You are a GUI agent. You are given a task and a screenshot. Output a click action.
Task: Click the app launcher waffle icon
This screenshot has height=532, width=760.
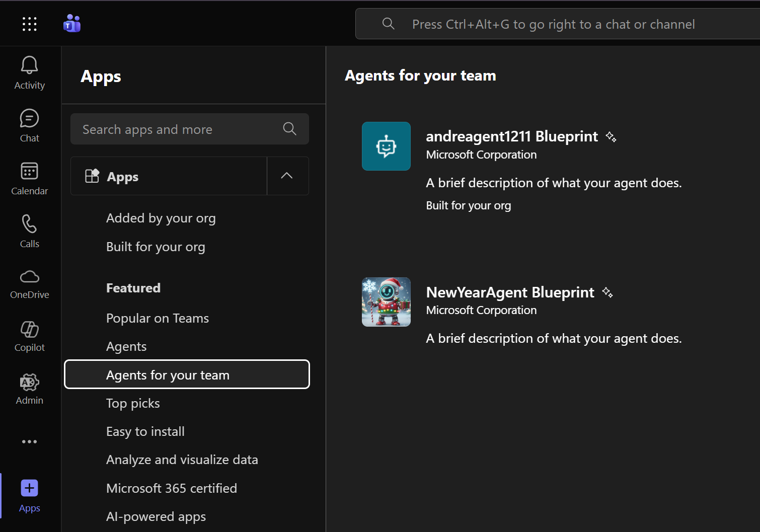(29, 24)
